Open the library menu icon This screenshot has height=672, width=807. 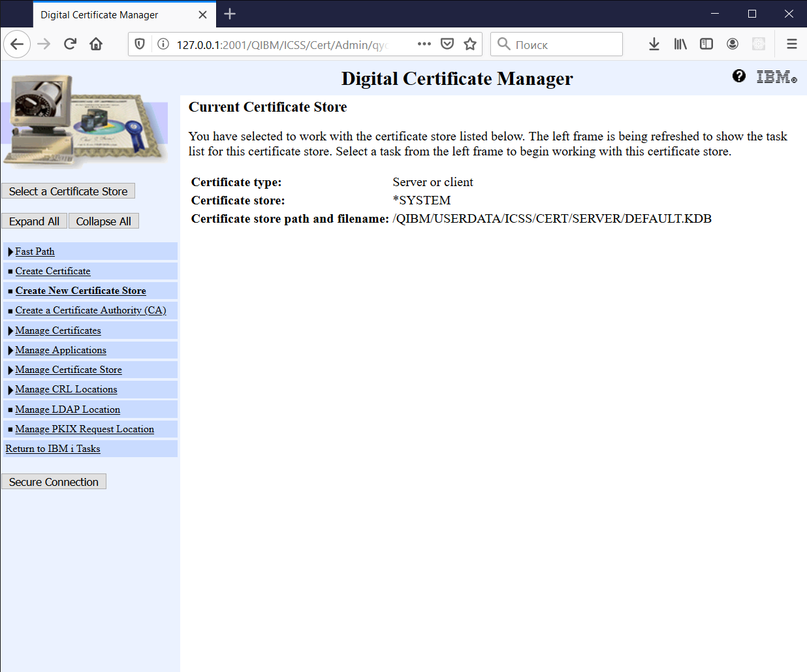tap(680, 44)
